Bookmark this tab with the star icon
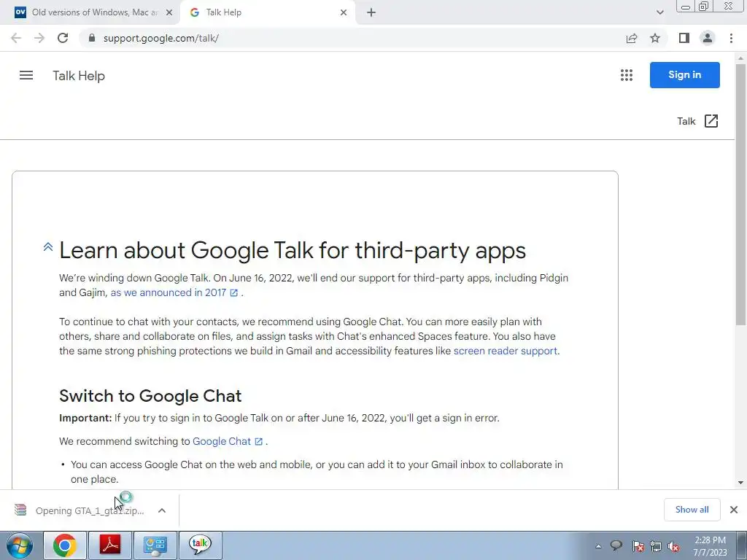Image resolution: width=747 pixels, height=560 pixels. click(x=655, y=38)
